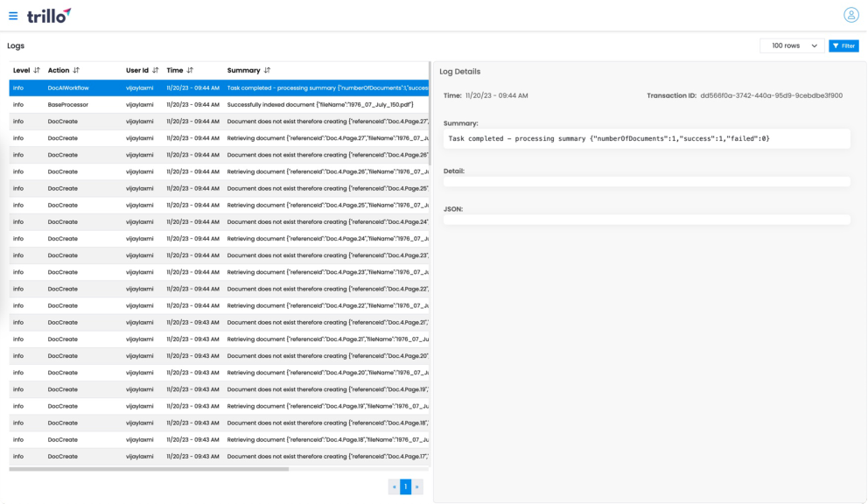
Task: Select row creating Doc.4.Page.23
Action: click(x=219, y=255)
